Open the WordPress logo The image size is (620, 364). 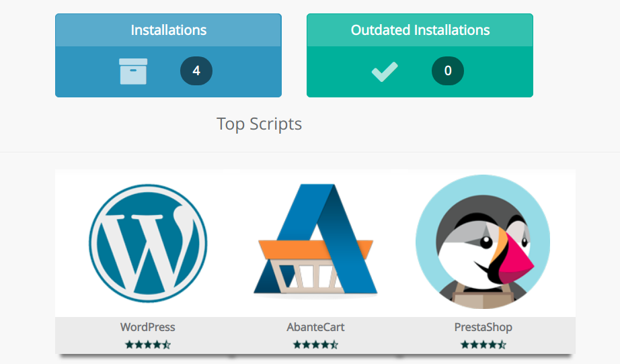click(x=148, y=242)
